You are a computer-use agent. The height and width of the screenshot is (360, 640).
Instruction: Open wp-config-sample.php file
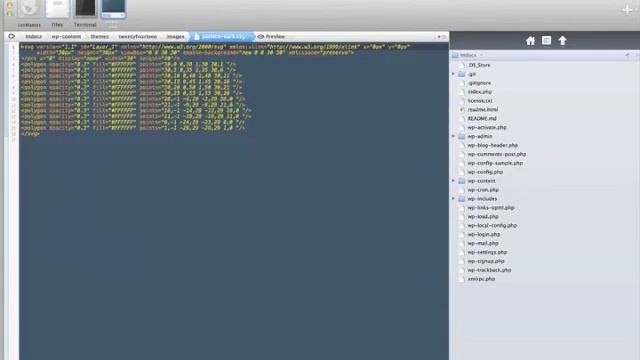pyautogui.click(x=495, y=163)
